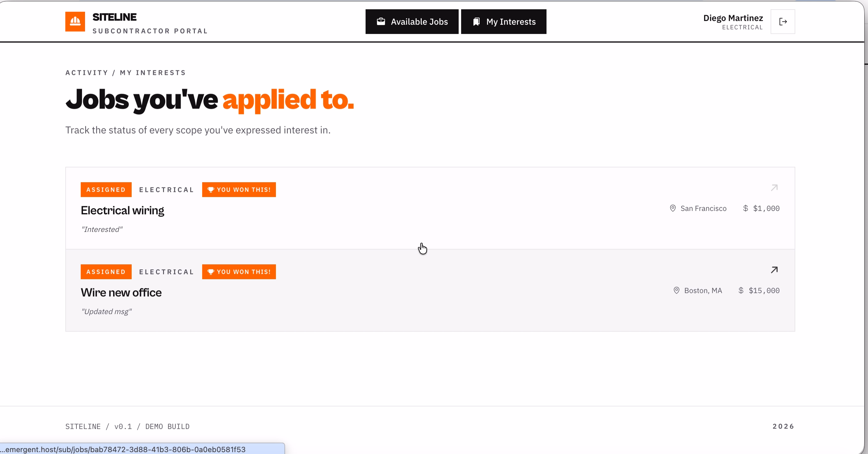The height and width of the screenshot is (454, 868).
Task: Click the dollar icon beside $15,000
Action: tap(741, 291)
